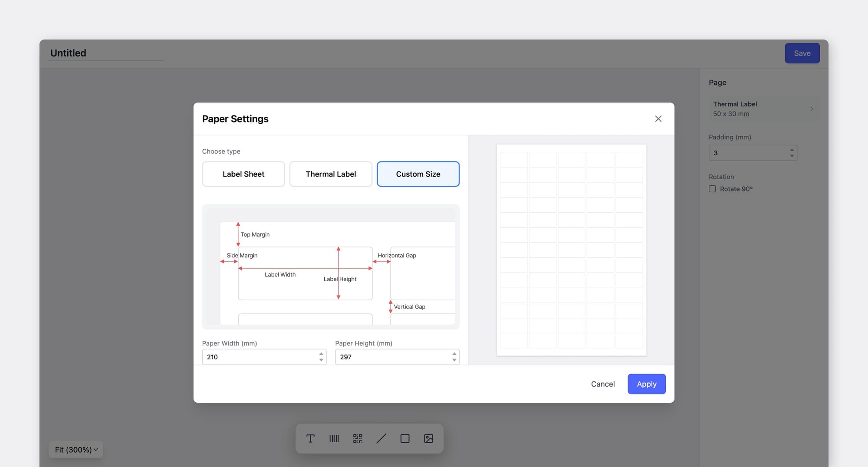
Task: Decrease Padding value with down arrow
Action: [x=792, y=156]
